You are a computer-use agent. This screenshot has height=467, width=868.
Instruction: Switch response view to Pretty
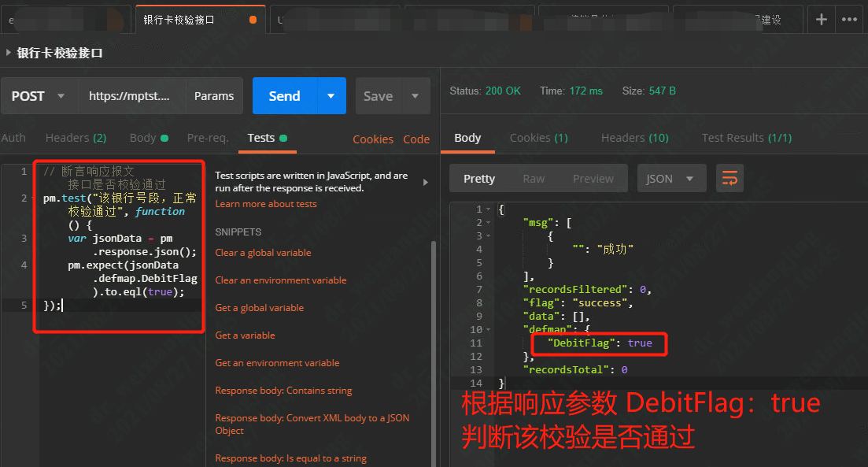[x=479, y=179]
